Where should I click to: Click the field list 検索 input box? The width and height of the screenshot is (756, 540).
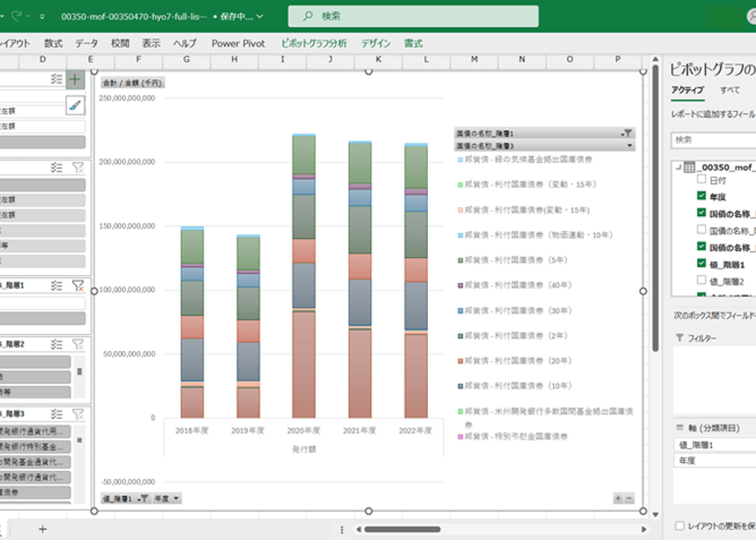tap(713, 140)
